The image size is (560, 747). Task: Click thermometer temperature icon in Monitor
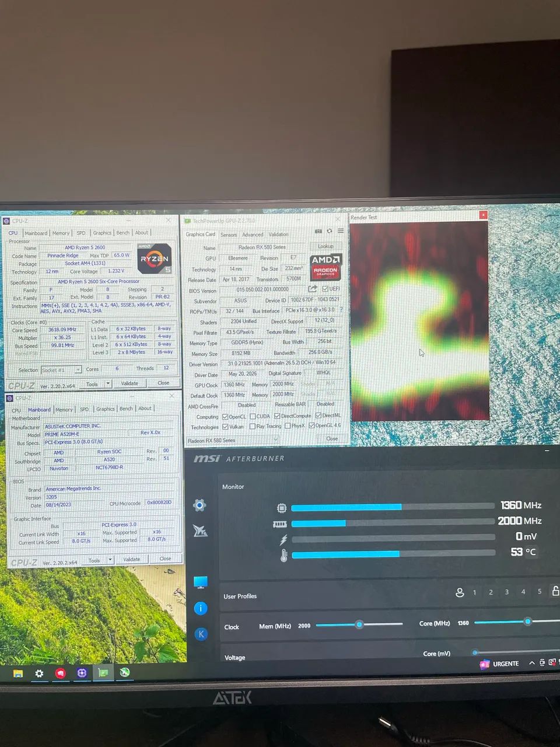tap(283, 556)
